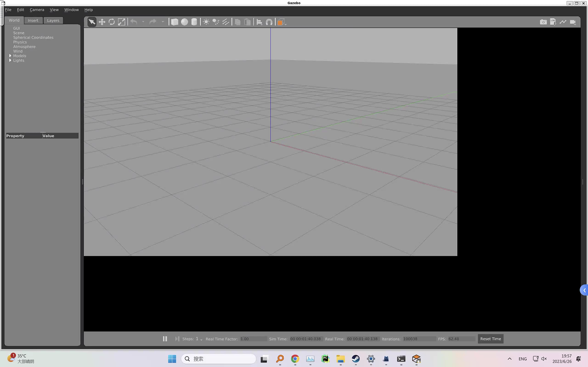Select the Translate mode tool
Image resolution: width=588 pixels, height=367 pixels.
point(102,22)
